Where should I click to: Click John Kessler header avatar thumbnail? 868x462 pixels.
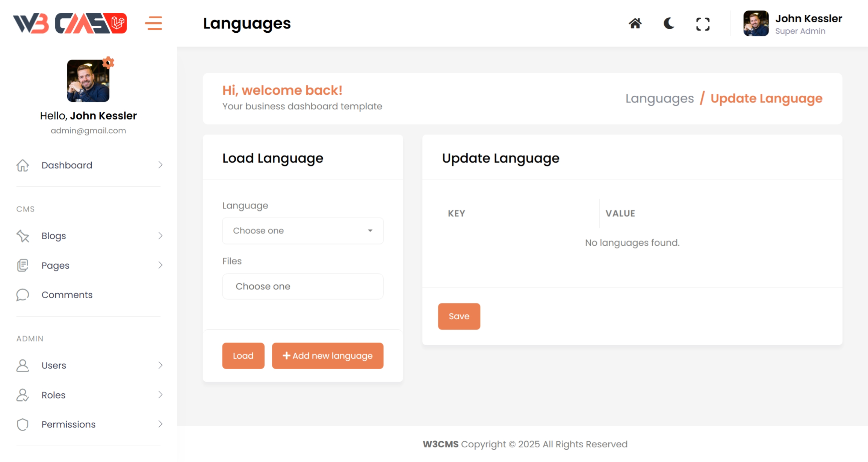tap(756, 24)
